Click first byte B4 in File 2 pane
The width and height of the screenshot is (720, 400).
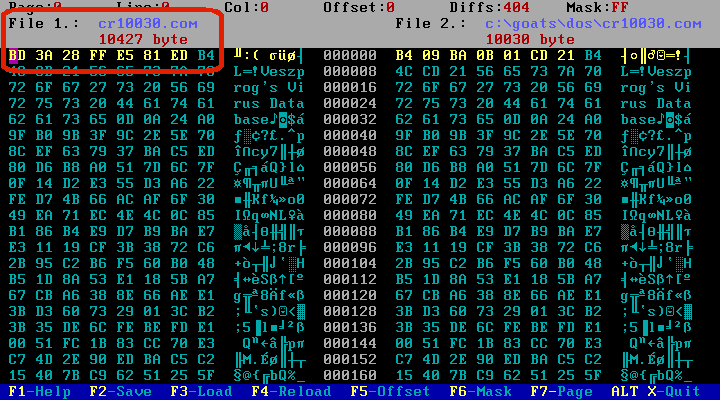pos(404,56)
